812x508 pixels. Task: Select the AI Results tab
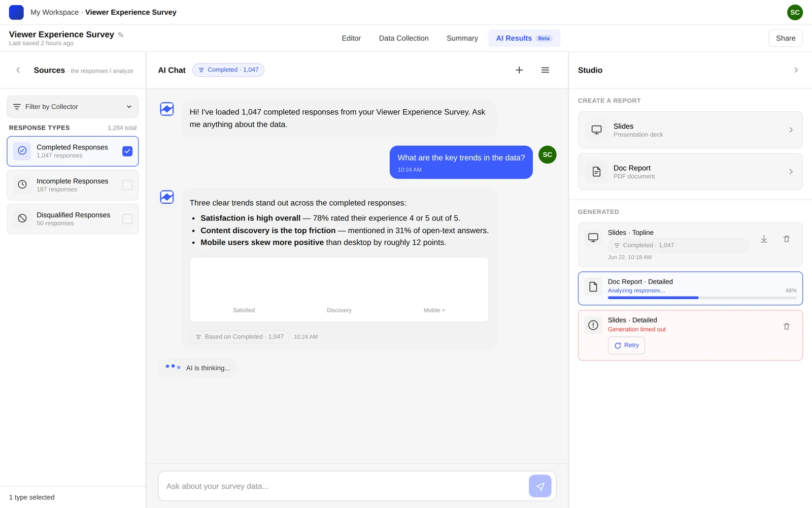[x=524, y=38]
